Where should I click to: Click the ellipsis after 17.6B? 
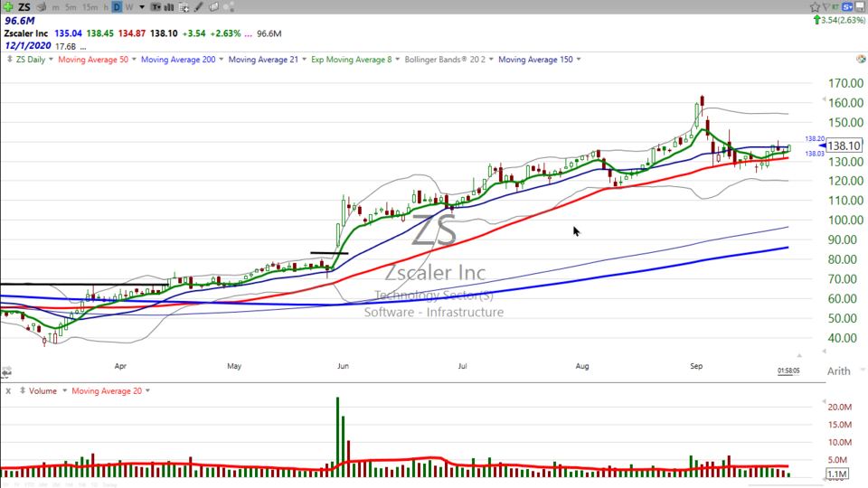83,48
